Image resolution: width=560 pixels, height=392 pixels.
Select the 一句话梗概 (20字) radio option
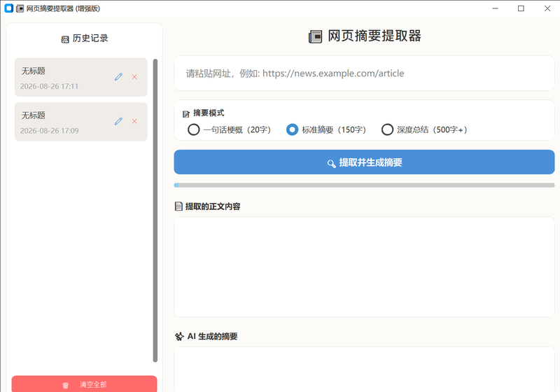pyautogui.click(x=230, y=129)
